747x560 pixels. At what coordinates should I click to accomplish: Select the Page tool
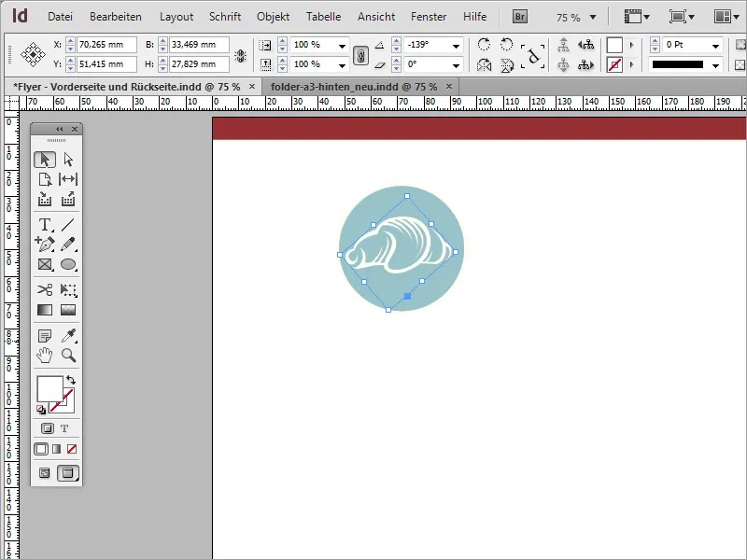click(45, 179)
